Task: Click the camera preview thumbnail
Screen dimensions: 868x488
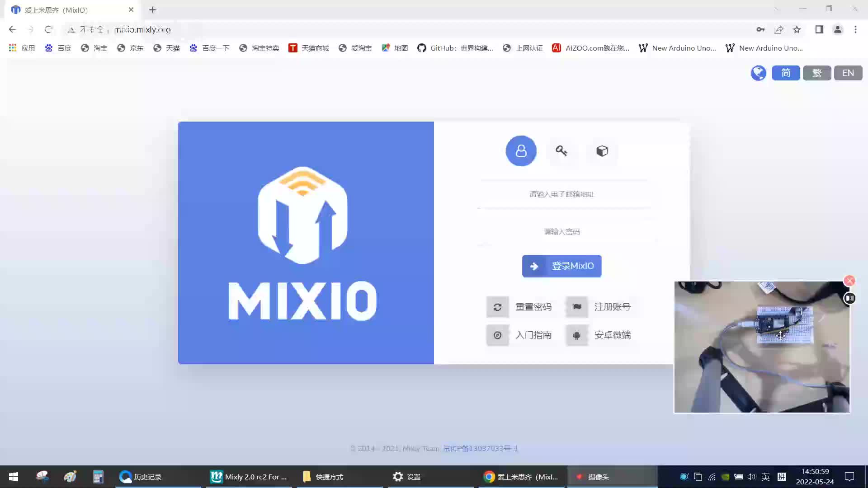Action: (762, 347)
